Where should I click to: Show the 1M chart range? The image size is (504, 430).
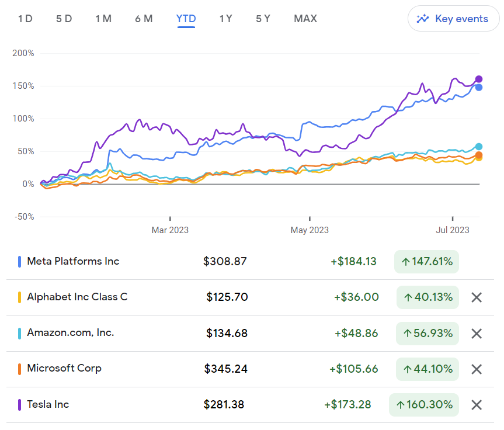(103, 19)
